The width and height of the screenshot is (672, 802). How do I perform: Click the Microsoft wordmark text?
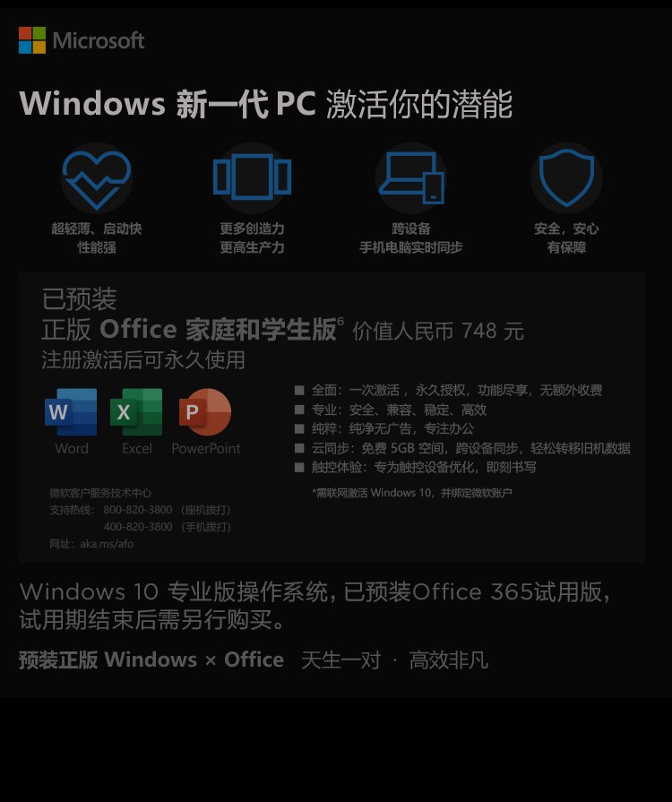[99, 40]
